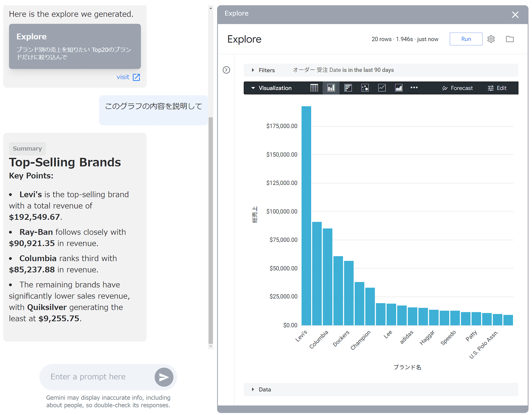Open more visualization types menu
The image size is (532, 415).
(414, 87)
